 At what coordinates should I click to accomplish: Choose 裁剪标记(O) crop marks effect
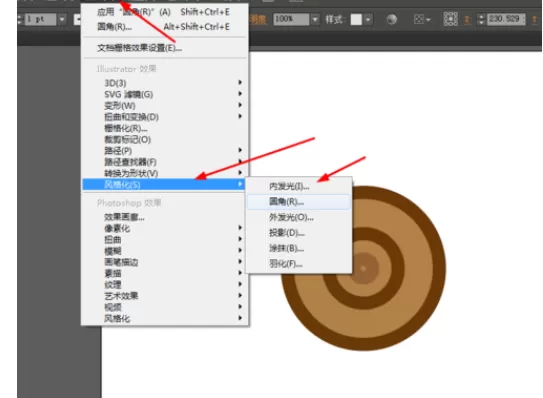pos(165,139)
